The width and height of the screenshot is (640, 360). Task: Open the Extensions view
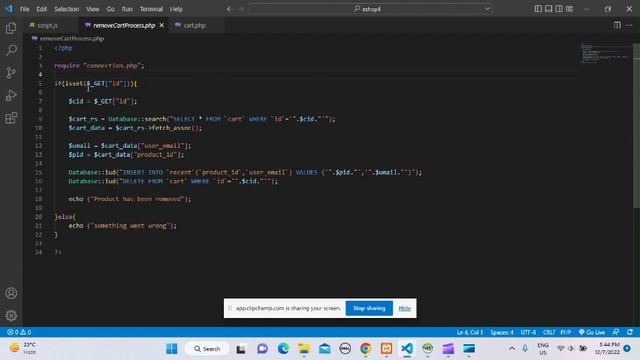click(x=11, y=118)
